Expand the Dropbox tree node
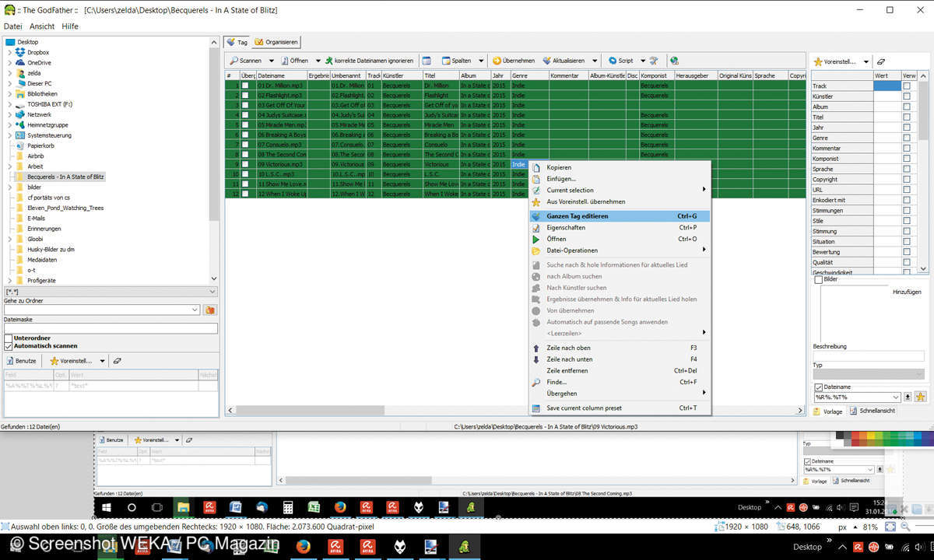Screen dimensions: 934x560 (9, 52)
